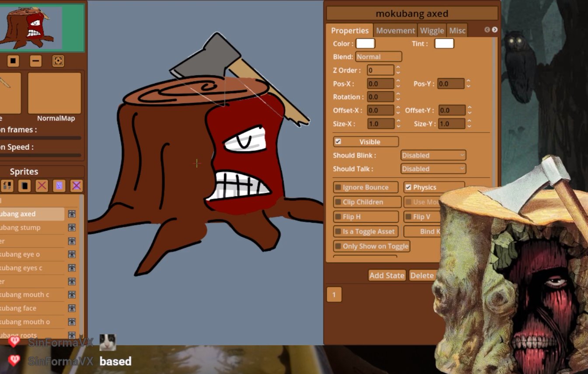
Task: Click the heart badge beside the 'based' chat message
Action: point(14,361)
